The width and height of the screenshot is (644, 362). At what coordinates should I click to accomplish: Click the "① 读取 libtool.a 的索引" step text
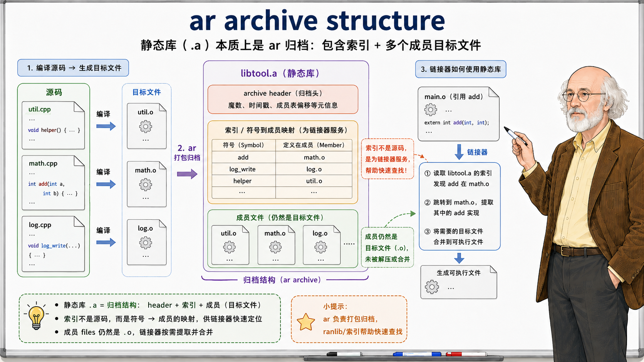tap(458, 173)
